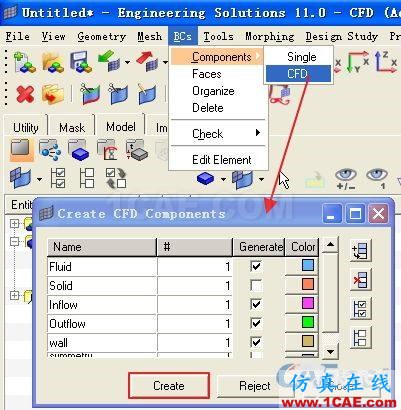Open dropdown arrow beside Export icon

click(x=165, y=62)
